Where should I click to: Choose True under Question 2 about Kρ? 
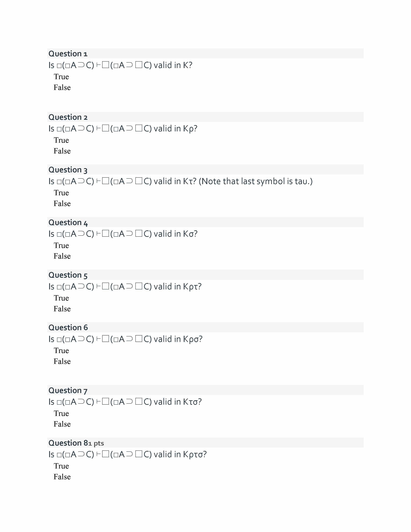point(61,140)
